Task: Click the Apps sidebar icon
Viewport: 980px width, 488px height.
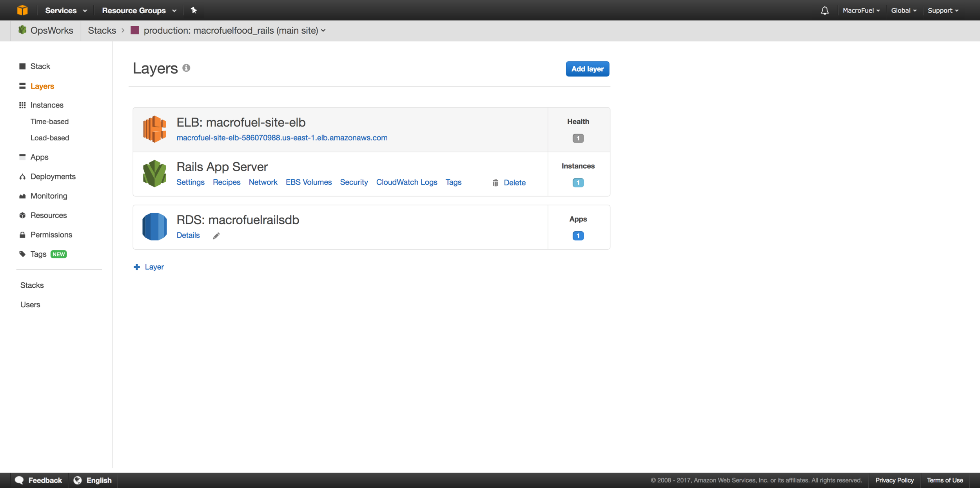Action: point(22,157)
